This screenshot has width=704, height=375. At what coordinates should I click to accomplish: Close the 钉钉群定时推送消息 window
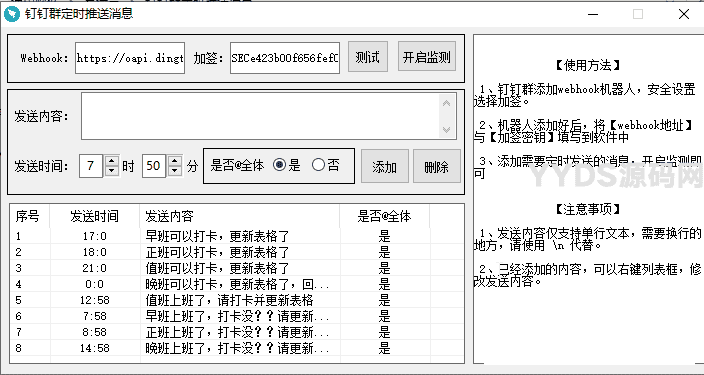click(684, 14)
